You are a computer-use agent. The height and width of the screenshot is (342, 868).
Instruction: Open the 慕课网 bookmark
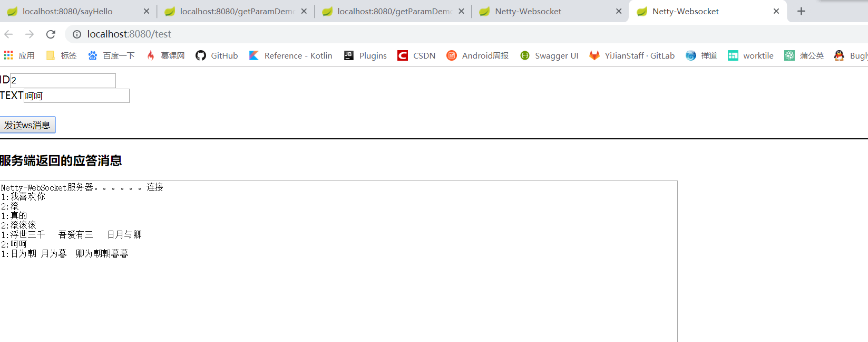(165, 55)
